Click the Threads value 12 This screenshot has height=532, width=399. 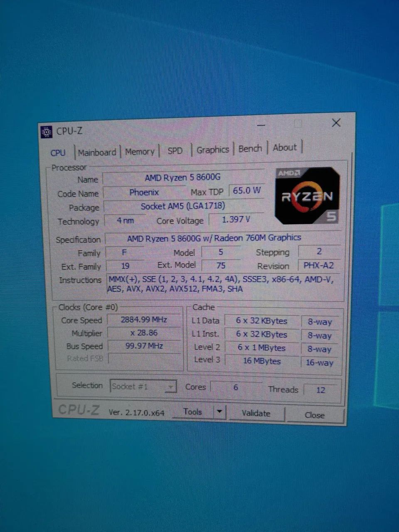click(x=320, y=390)
